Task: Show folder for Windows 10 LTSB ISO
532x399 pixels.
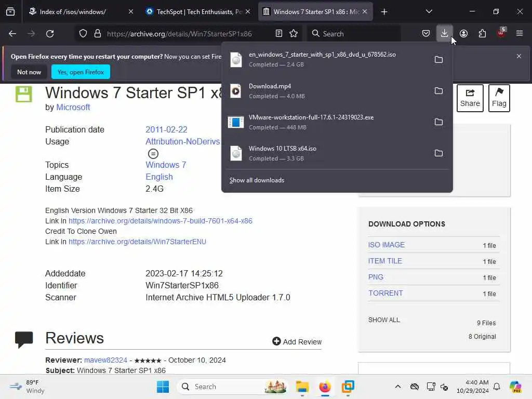Action: 438,153
